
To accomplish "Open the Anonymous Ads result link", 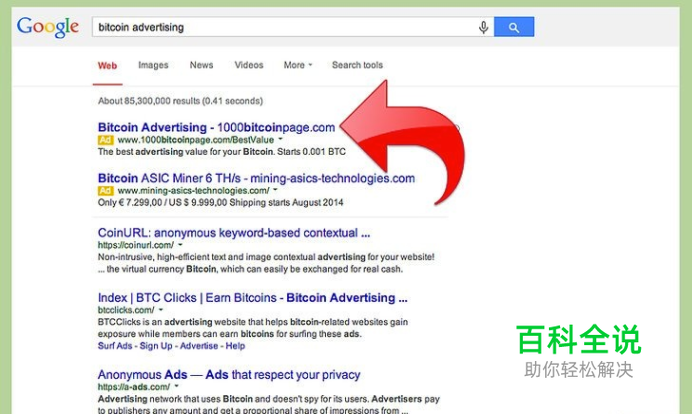I will 229,374.
